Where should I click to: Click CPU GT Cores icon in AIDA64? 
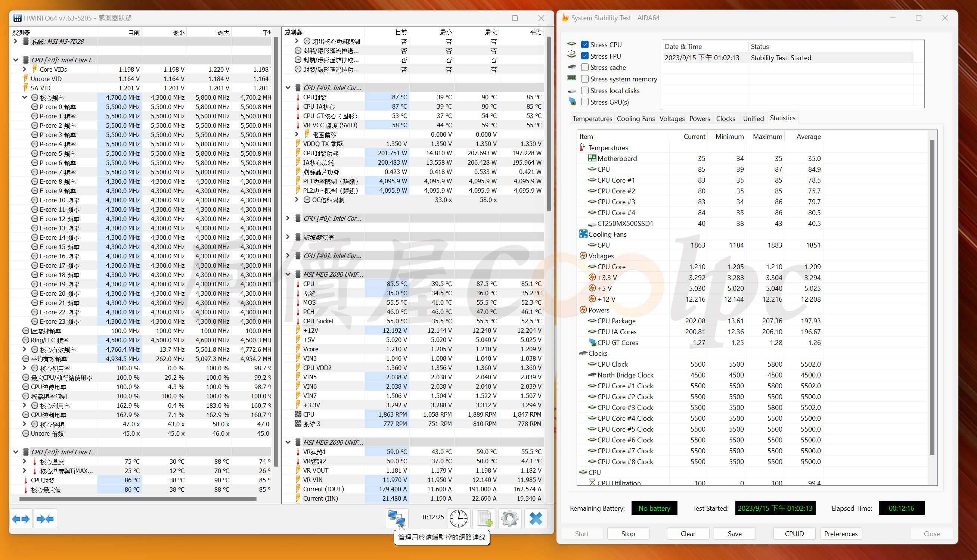592,342
